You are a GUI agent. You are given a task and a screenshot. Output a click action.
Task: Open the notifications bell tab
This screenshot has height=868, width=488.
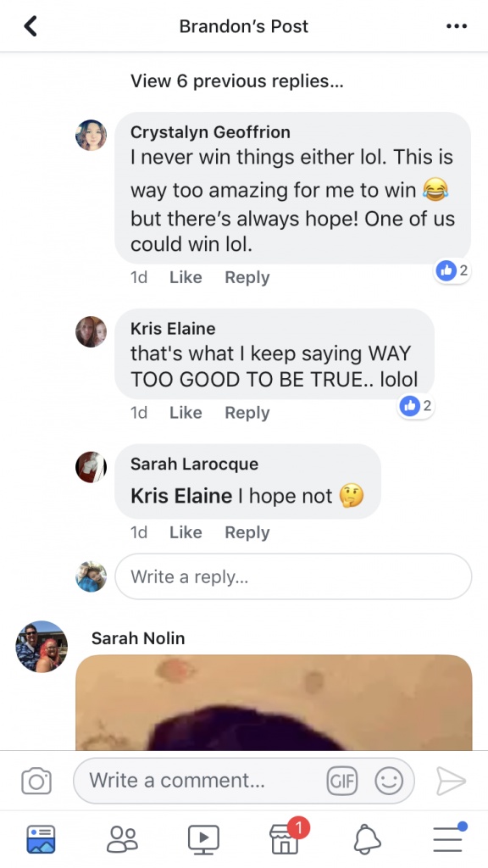367,839
